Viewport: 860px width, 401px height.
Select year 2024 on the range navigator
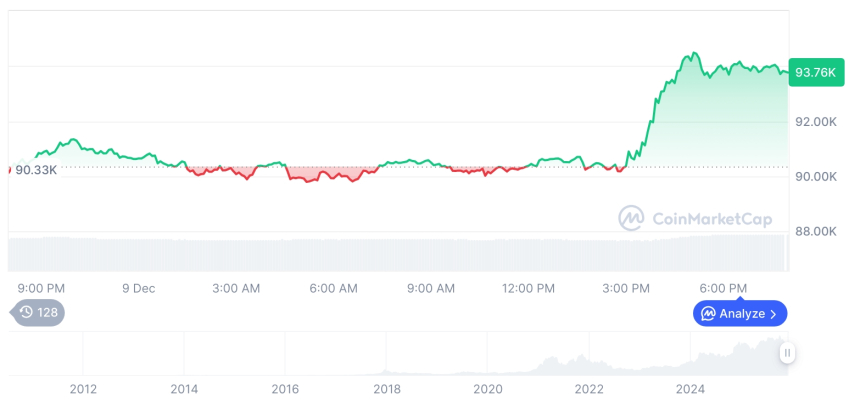[690, 389]
